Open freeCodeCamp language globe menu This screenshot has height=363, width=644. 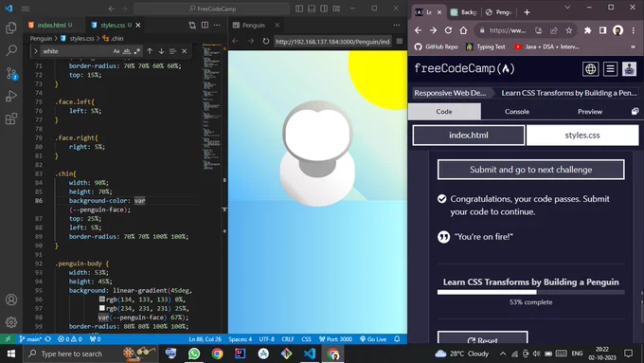(590, 68)
